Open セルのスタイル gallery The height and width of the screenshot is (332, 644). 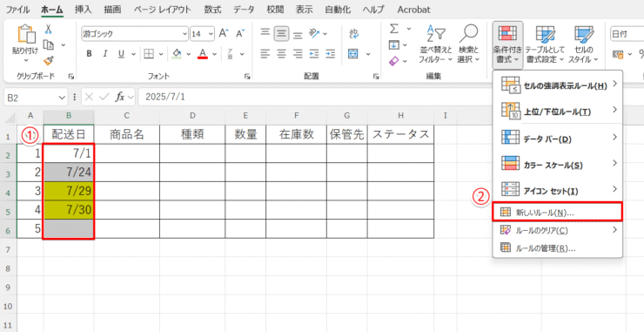coord(583,44)
